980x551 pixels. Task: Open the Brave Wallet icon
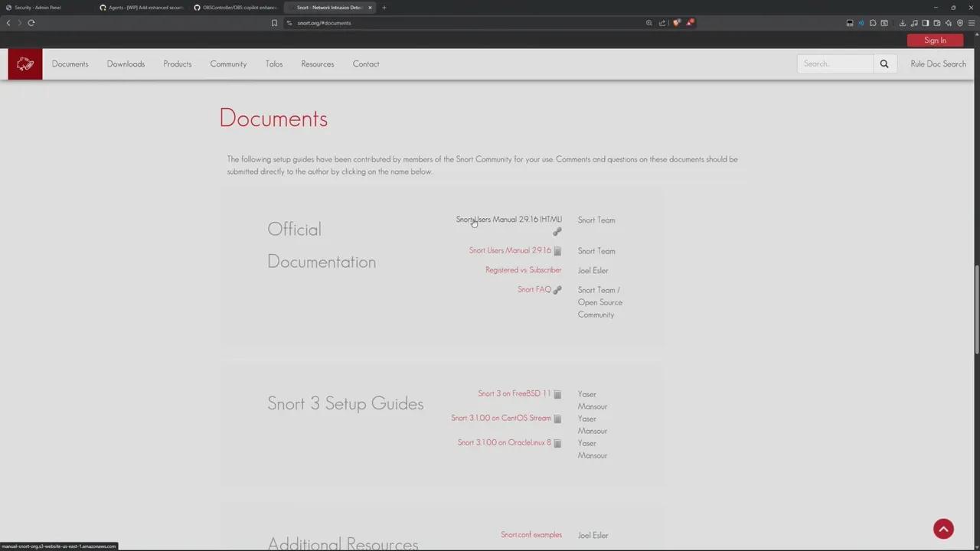tap(937, 23)
